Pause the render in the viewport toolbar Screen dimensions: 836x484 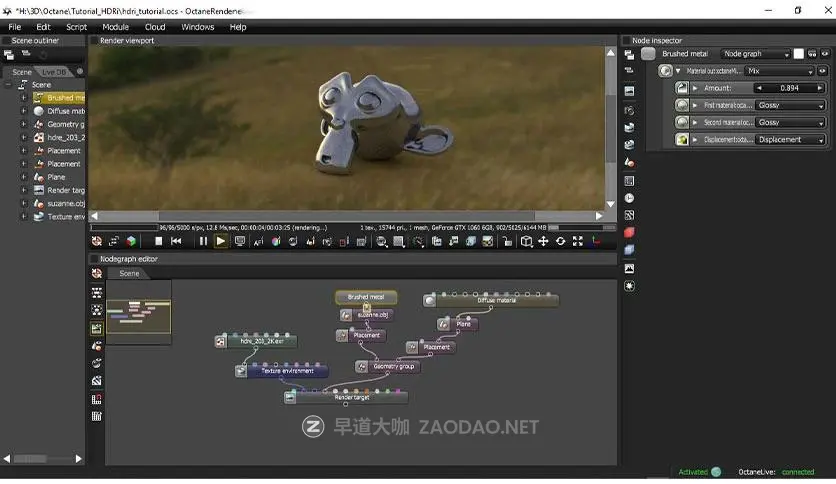(x=204, y=241)
